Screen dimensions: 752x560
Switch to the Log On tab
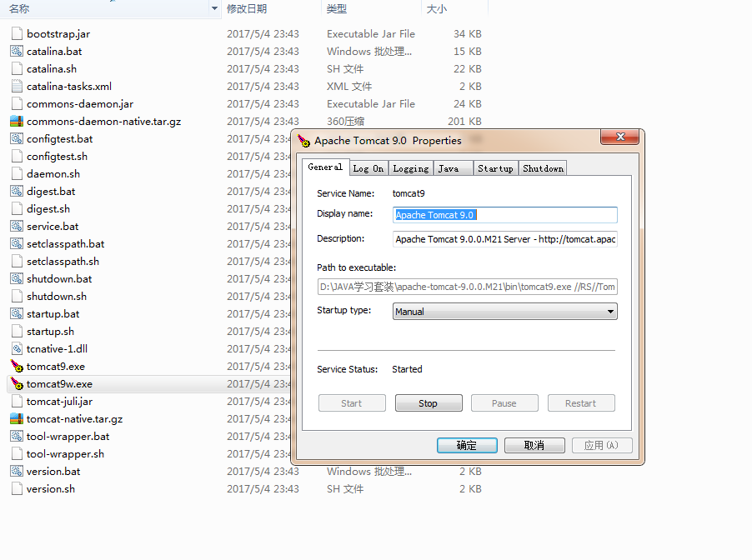[x=368, y=168]
